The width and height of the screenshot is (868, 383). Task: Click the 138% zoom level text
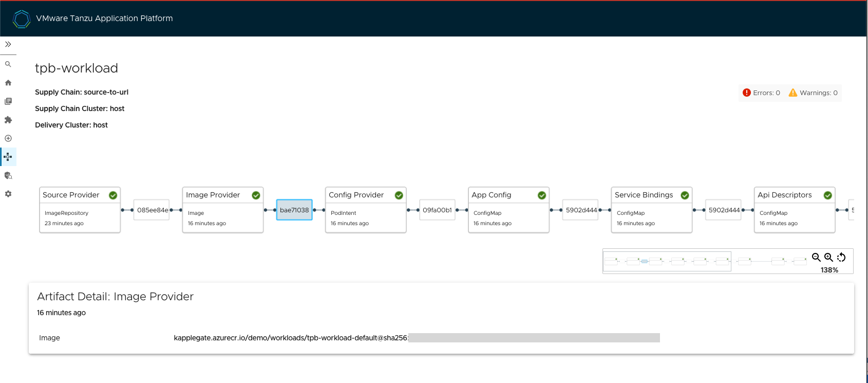[829, 270]
